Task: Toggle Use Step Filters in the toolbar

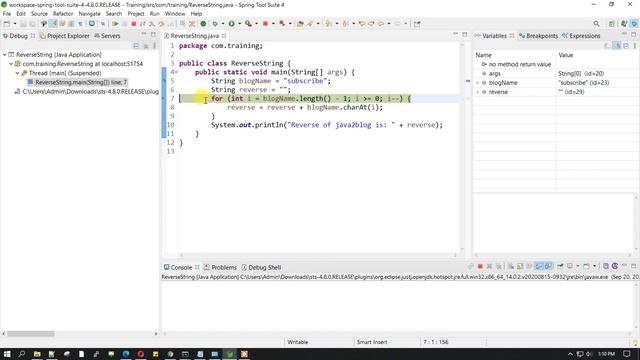Action: (192, 24)
